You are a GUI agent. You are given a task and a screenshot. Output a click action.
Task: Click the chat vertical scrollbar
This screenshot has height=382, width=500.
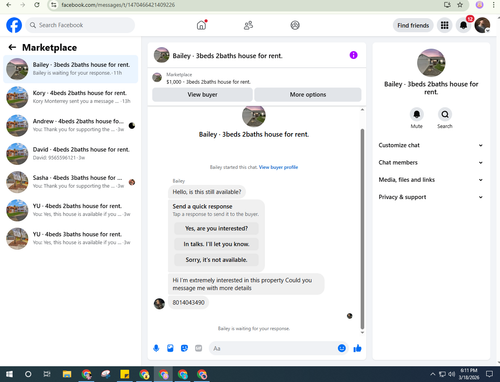pyautogui.click(x=362, y=229)
